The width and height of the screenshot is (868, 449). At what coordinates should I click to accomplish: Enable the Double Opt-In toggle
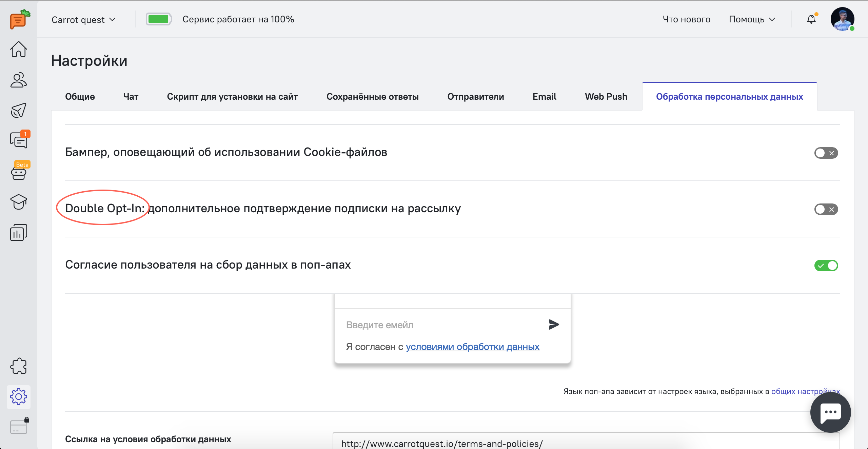point(826,209)
